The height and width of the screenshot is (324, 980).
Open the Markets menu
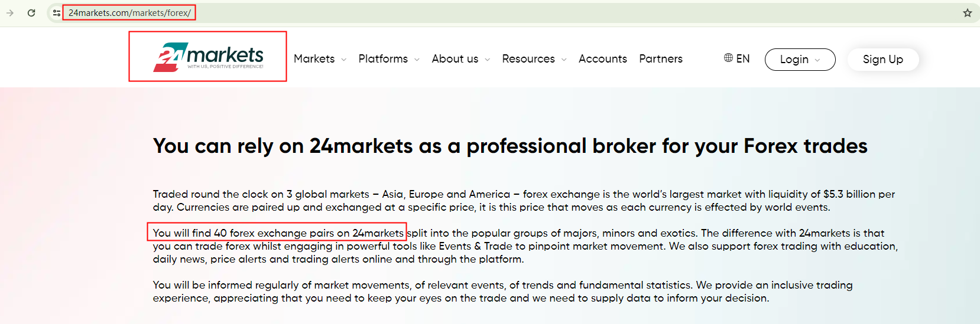click(x=314, y=58)
